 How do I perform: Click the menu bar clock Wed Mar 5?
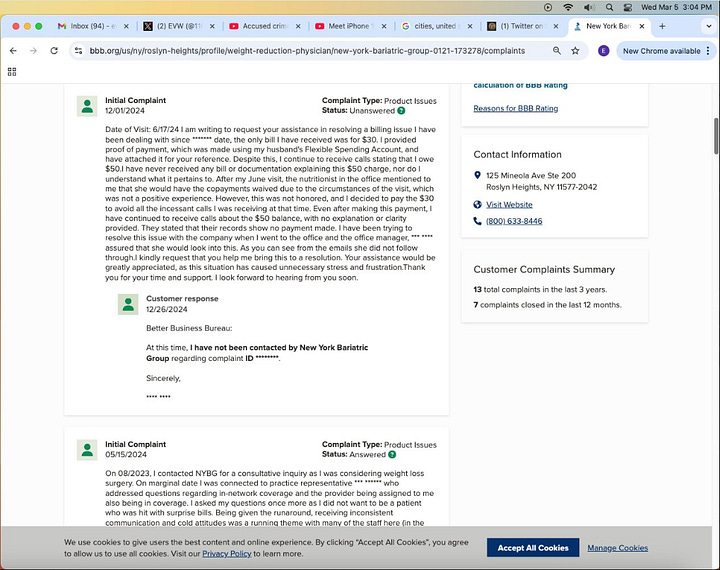pos(676,7)
